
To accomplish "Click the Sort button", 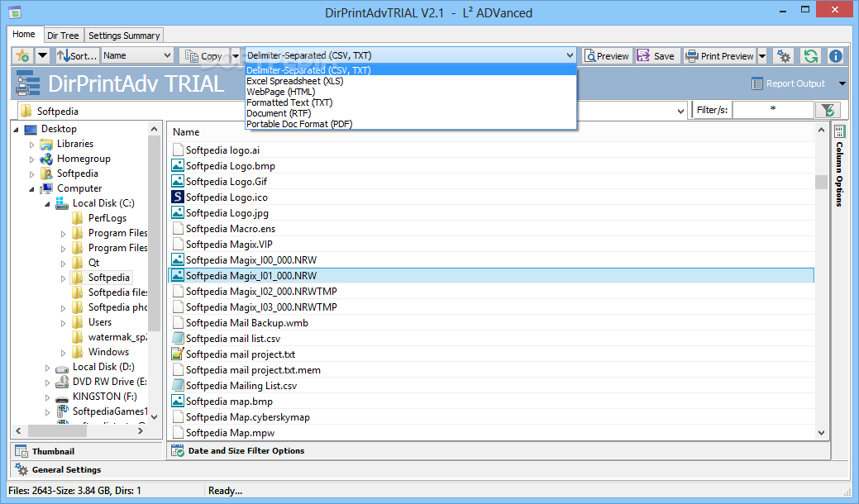I will 77,56.
